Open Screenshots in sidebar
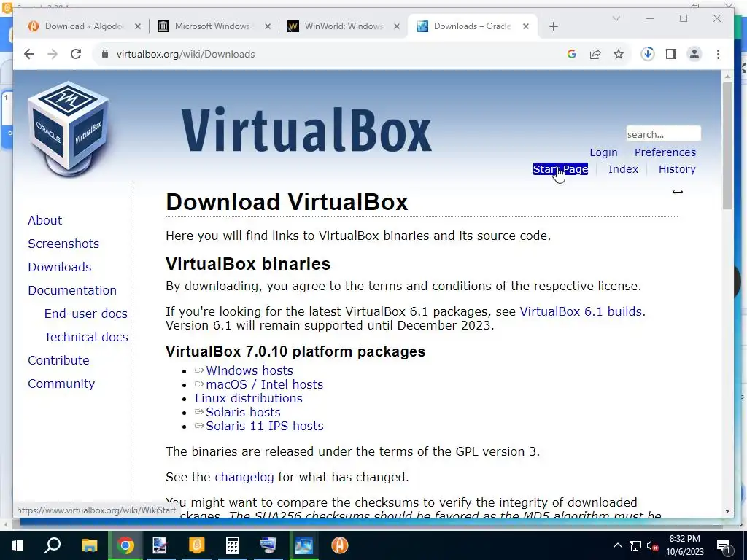Screen dimensions: 747x560 click(x=63, y=244)
